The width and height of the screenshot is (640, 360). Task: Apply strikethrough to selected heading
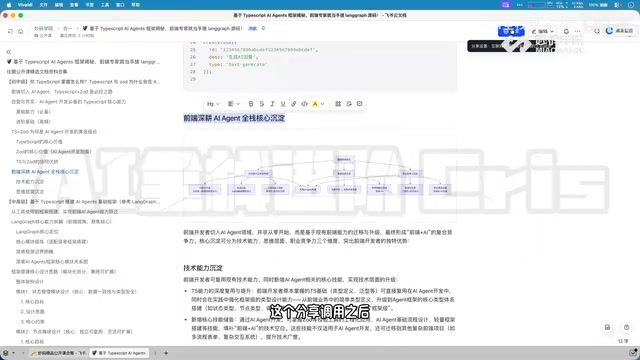tap(262, 104)
